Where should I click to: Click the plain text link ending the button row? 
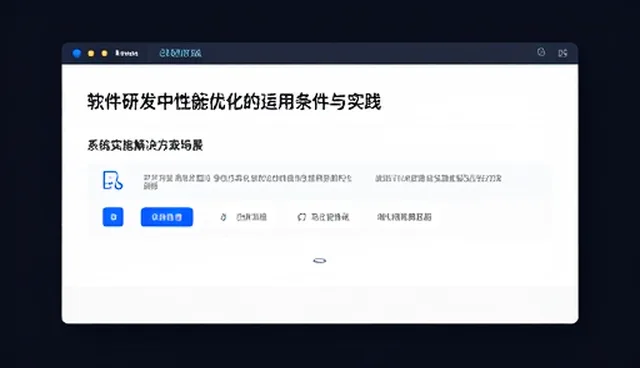[404, 217]
